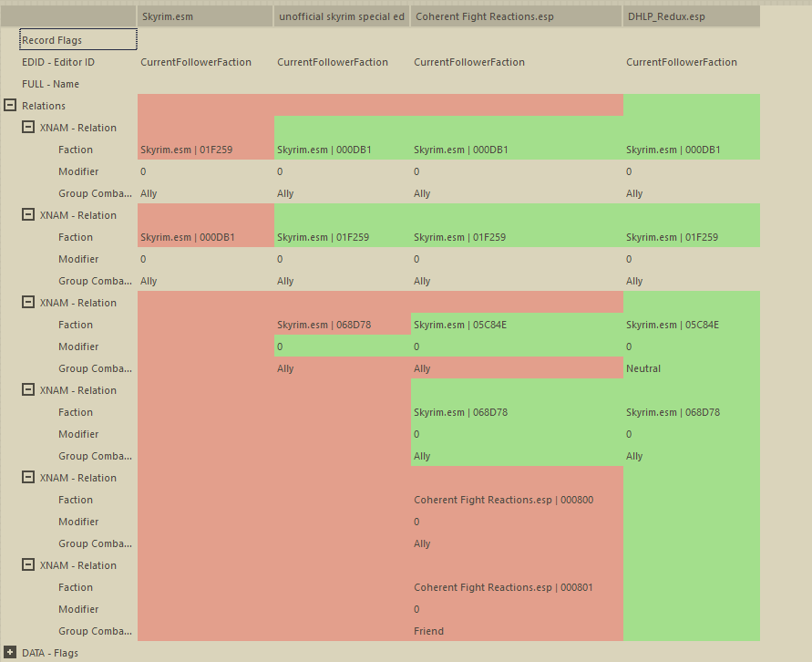Select the Record Flags row
The width and height of the screenshot is (812, 662).
pos(78,40)
